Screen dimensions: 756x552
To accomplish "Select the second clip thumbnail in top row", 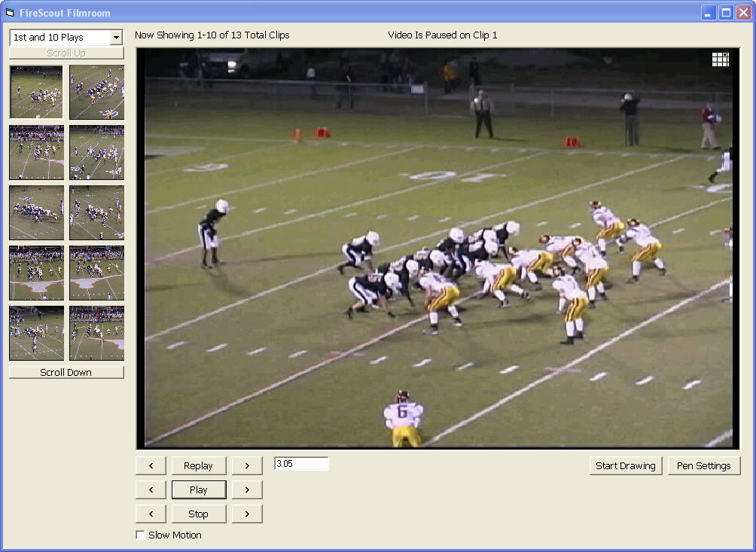I will [x=96, y=92].
